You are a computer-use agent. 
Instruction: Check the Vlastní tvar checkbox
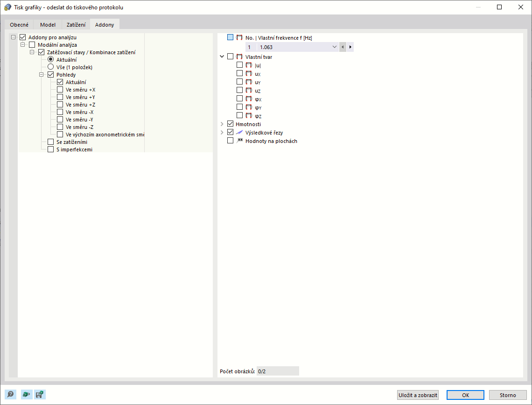point(231,57)
